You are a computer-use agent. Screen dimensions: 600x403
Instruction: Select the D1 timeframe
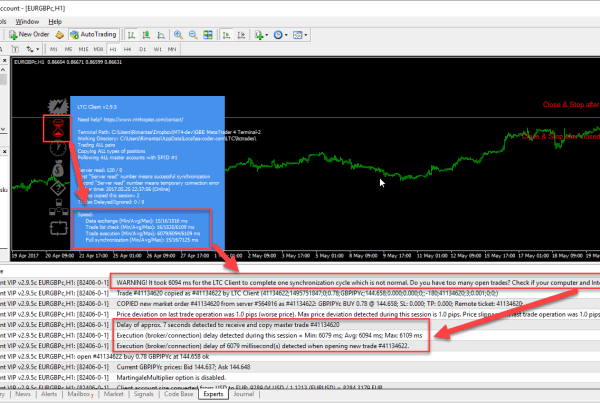pos(142,49)
